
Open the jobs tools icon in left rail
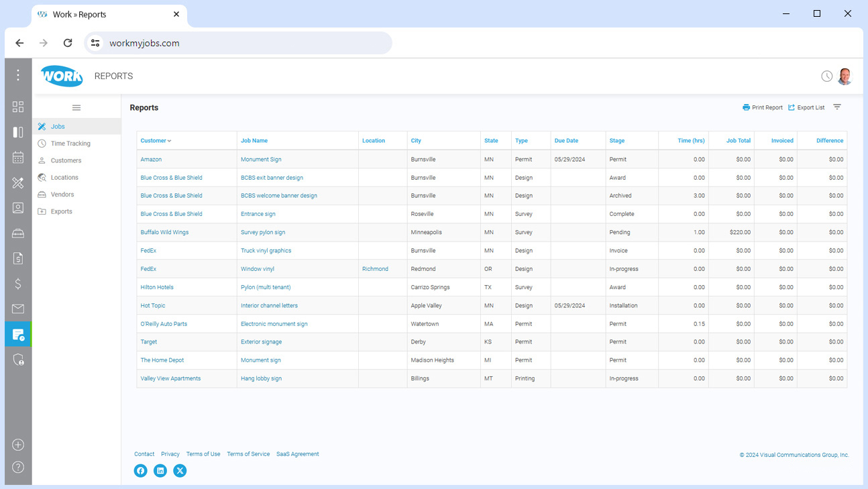coord(18,182)
